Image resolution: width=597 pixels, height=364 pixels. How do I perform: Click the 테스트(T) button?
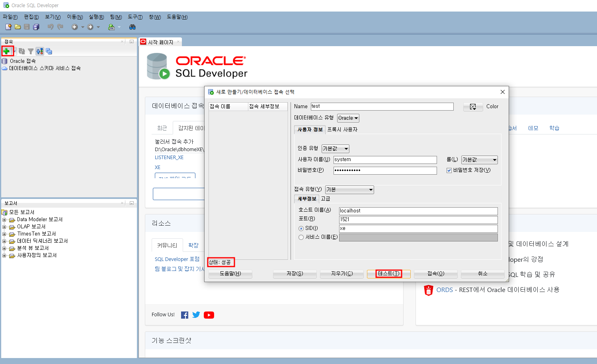click(x=389, y=274)
